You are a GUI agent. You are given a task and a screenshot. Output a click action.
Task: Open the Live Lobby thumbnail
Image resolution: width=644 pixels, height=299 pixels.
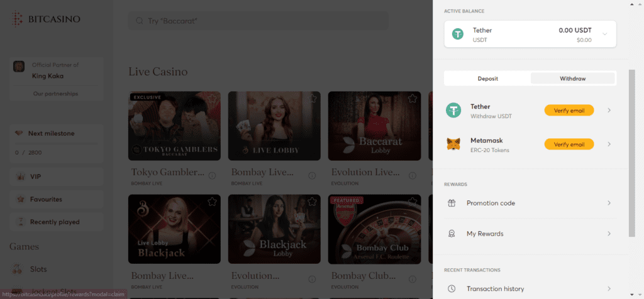(274, 126)
